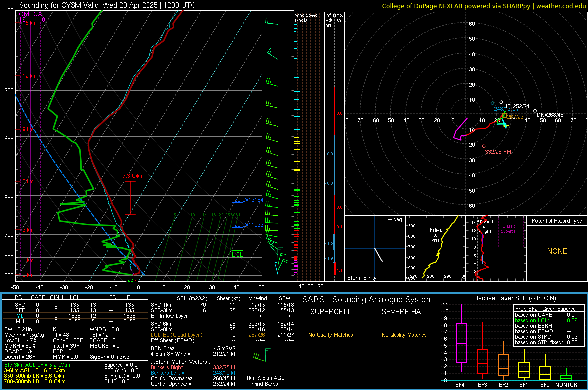Click the 'PW = 0.21in' value

18,329
